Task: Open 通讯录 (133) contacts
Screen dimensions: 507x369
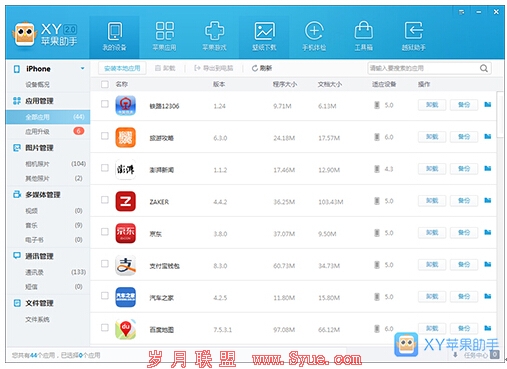Action: point(48,272)
